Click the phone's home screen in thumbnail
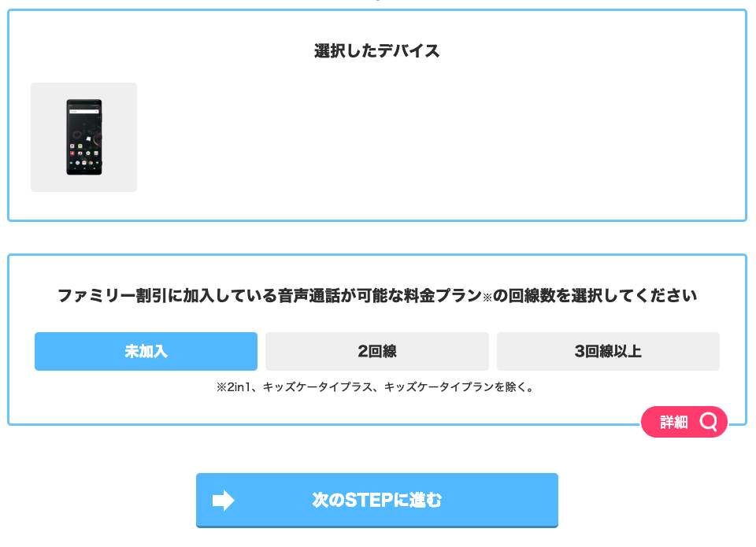 pyautogui.click(x=84, y=138)
